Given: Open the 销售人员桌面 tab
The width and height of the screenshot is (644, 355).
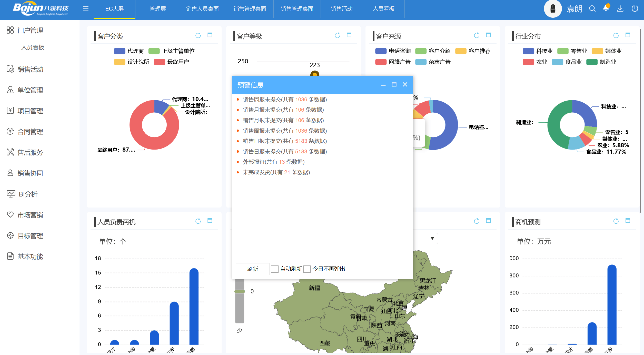Looking at the screenshot, I should click(x=202, y=9).
